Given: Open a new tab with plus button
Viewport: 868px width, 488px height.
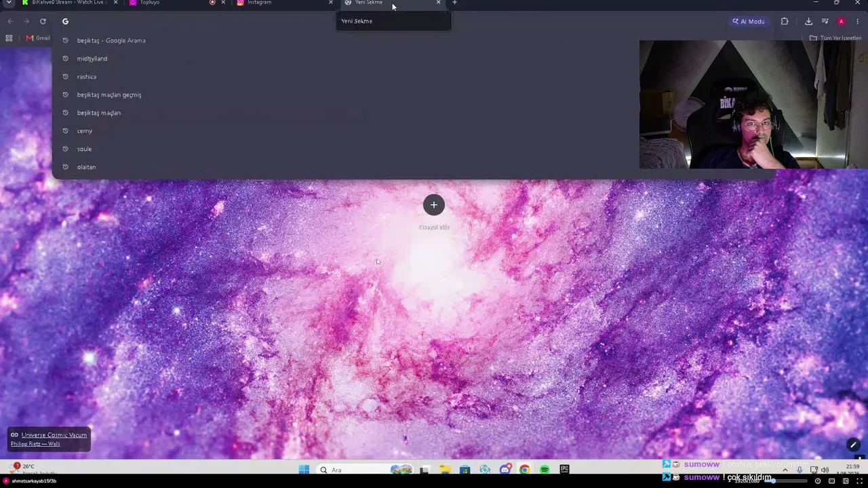Looking at the screenshot, I should click(454, 3).
